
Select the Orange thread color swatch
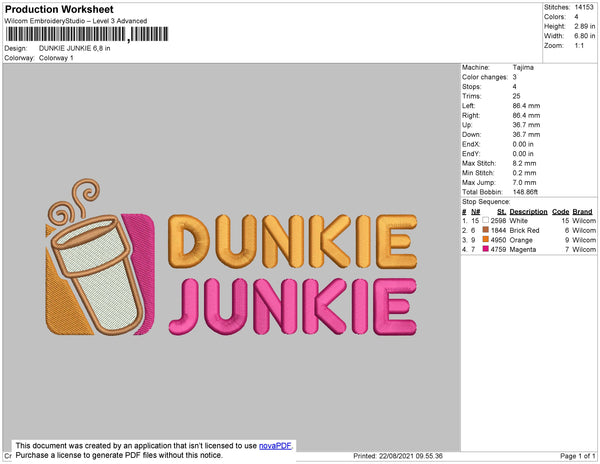[486, 239]
